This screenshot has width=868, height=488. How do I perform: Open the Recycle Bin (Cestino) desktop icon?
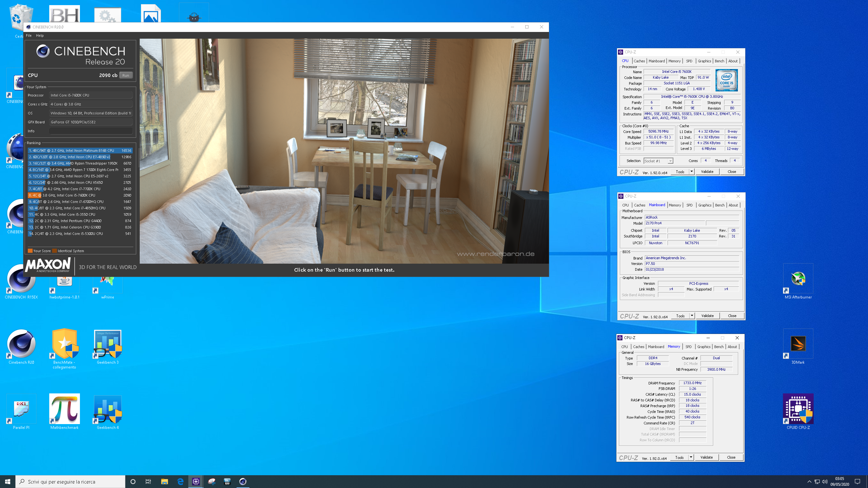(21, 13)
